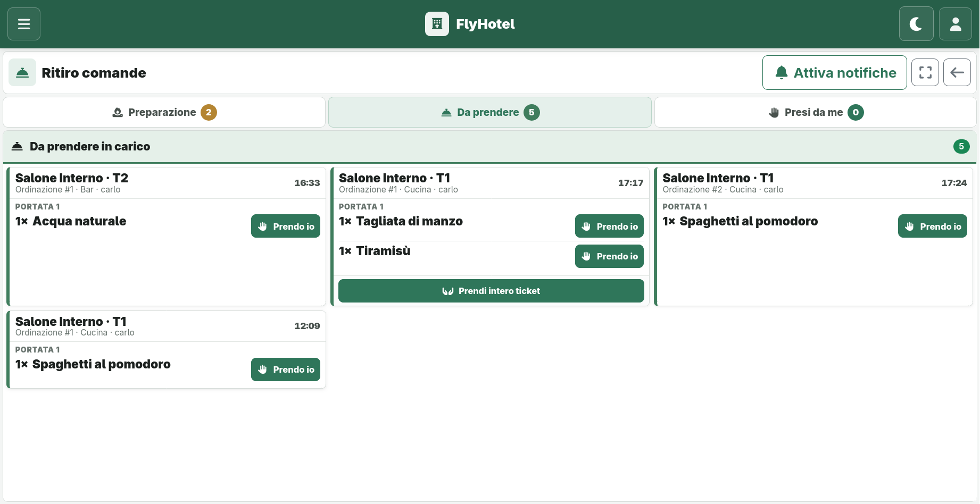Click the FlyHotel building logo
Screen dimensions: 980x504
click(437, 24)
